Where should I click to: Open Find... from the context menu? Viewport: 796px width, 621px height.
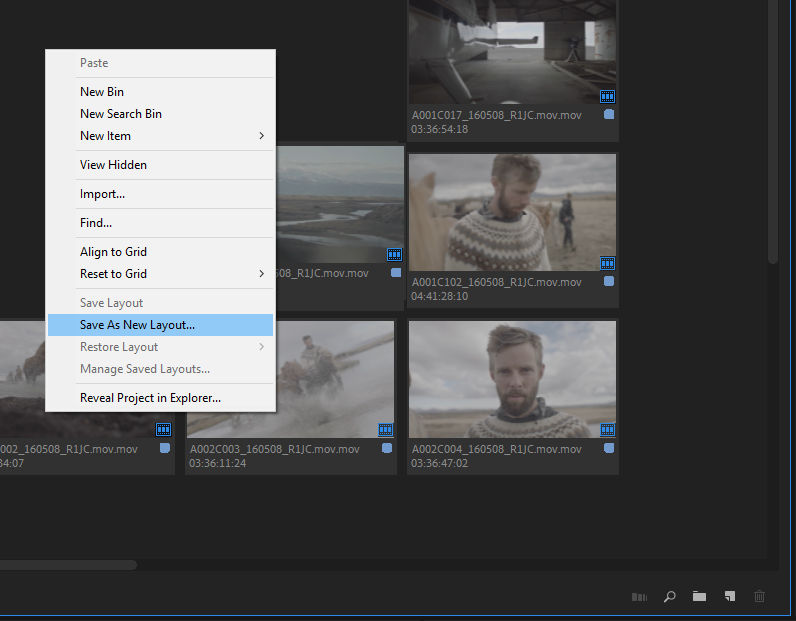[160, 223]
